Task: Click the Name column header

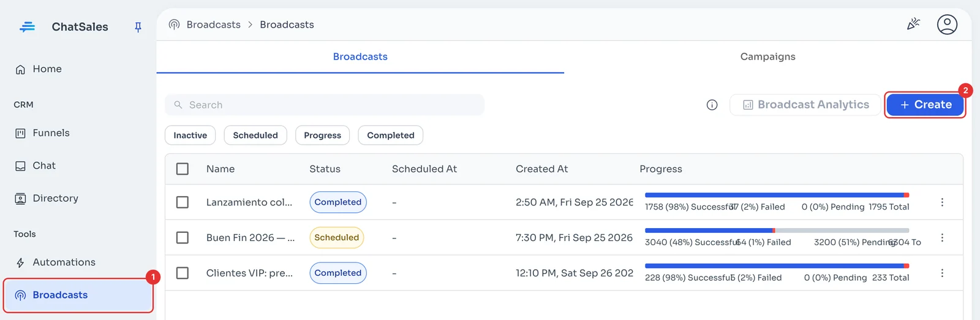Action: pos(221,169)
